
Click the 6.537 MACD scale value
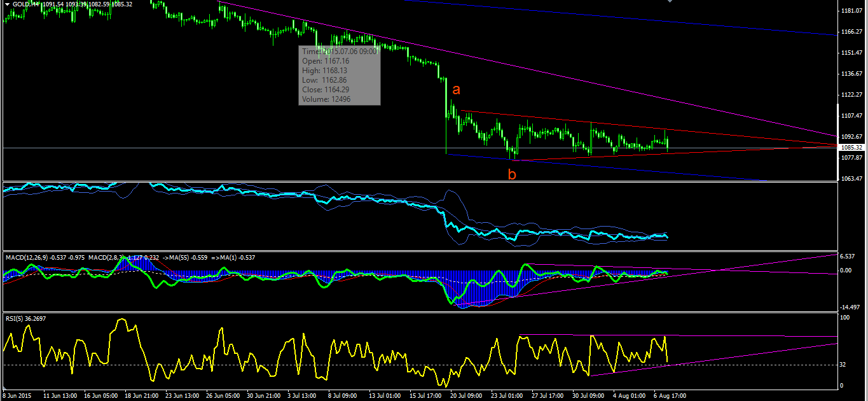click(x=848, y=257)
